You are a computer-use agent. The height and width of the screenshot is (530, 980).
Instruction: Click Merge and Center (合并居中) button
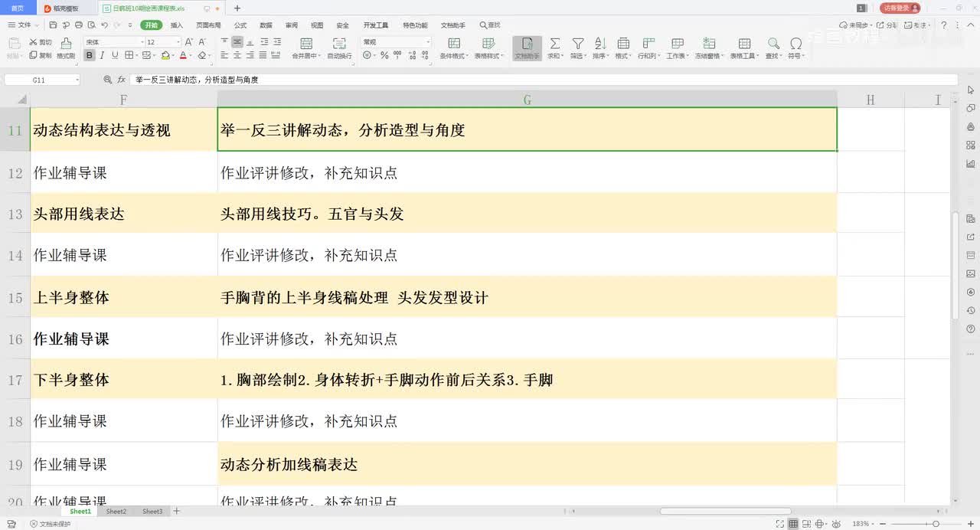[306, 48]
